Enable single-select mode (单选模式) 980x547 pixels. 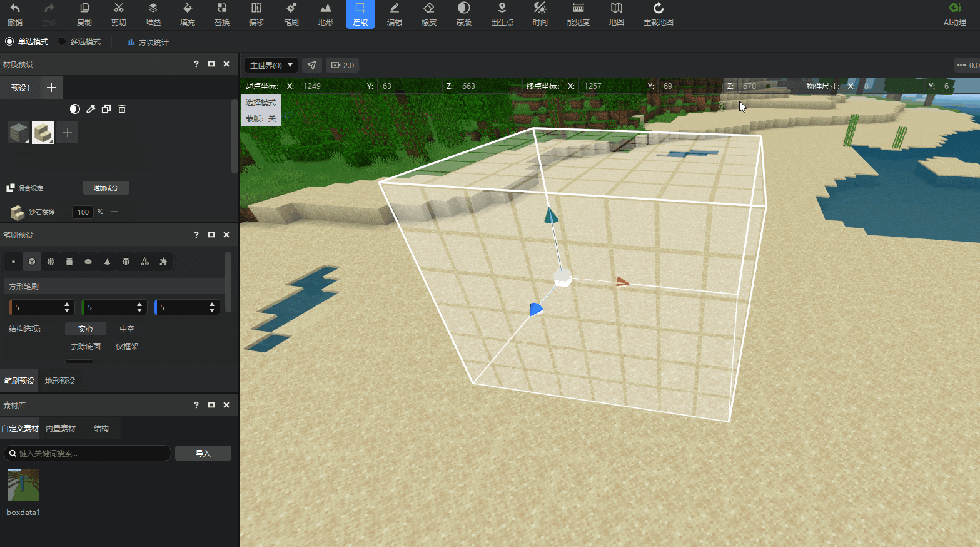pos(27,42)
